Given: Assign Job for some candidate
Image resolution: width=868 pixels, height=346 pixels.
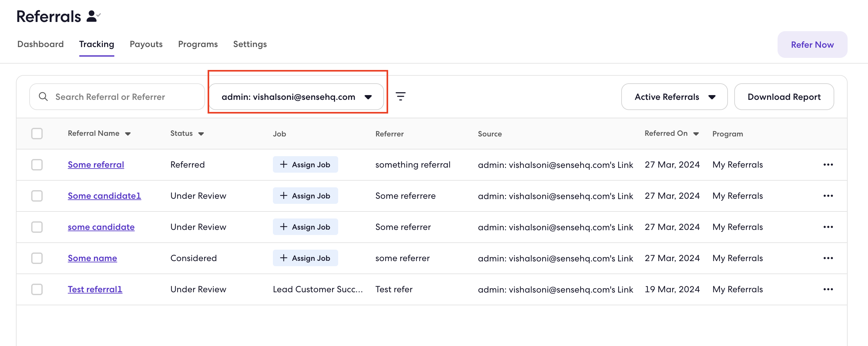Looking at the screenshot, I should pyautogui.click(x=305, y=227).
